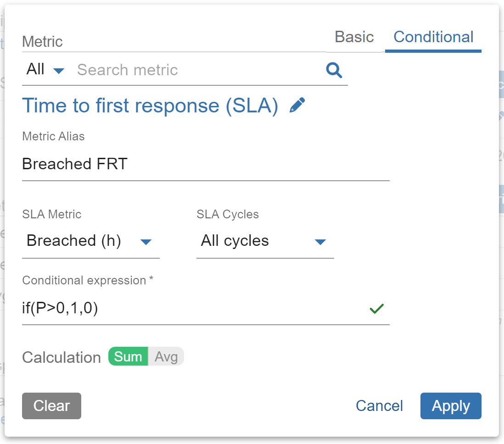
Task: Click the SLA Cycles dropdown arrow
Action: click(320, 243)
